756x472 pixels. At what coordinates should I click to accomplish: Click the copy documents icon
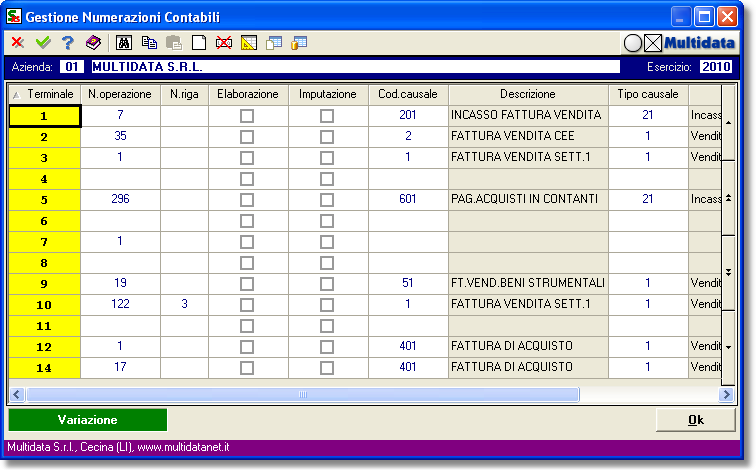tap(149, 43)
